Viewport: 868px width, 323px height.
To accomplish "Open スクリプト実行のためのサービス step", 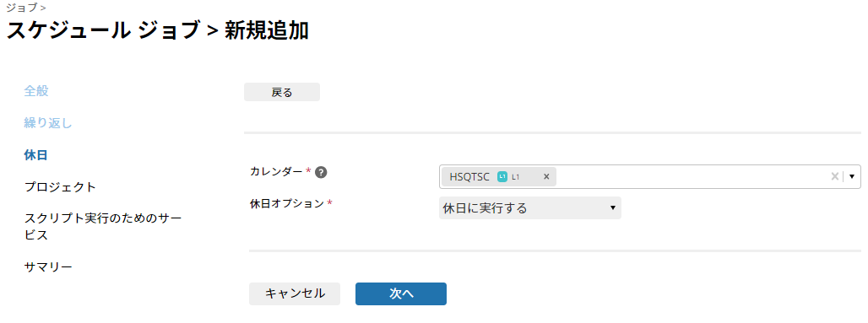I will coord(103,226).
